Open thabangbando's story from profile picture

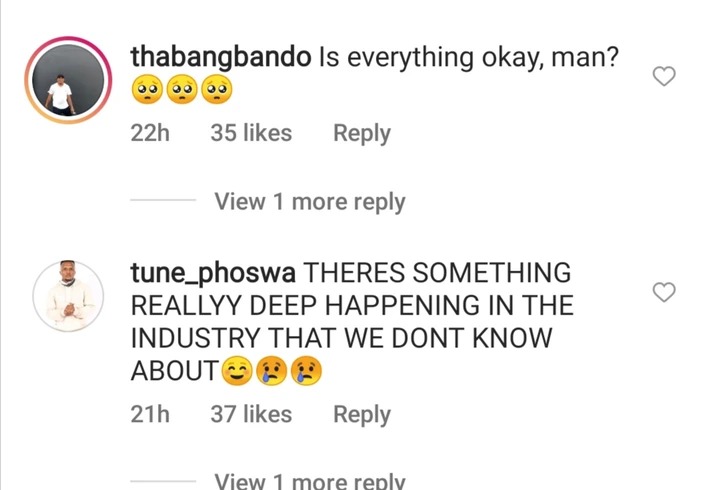[68, 80]
